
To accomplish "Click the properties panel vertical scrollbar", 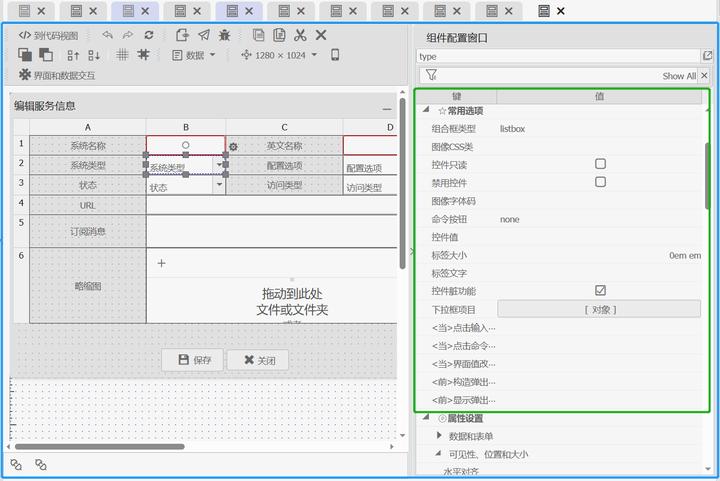I will (708, 176).
